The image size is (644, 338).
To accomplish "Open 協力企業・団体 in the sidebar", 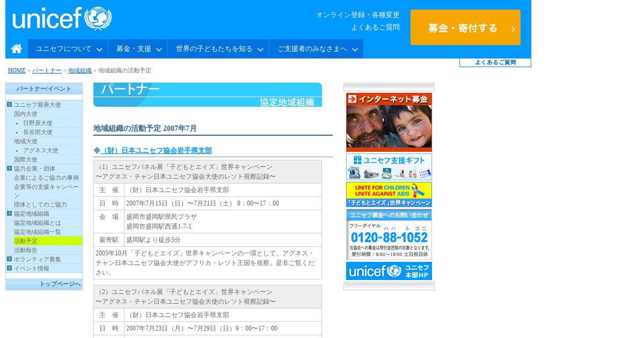I will 34,168.
